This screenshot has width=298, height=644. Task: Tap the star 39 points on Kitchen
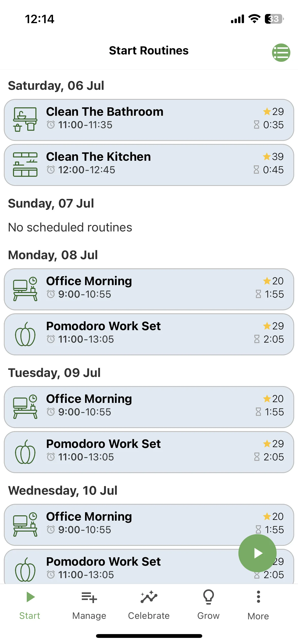pyautogui.click(x=273, y=157)
